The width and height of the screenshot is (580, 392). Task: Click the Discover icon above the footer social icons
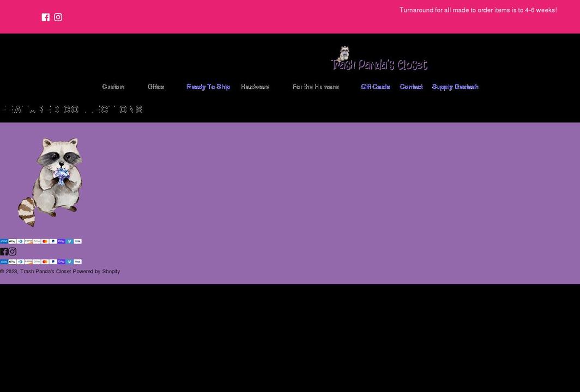(28, 241)
